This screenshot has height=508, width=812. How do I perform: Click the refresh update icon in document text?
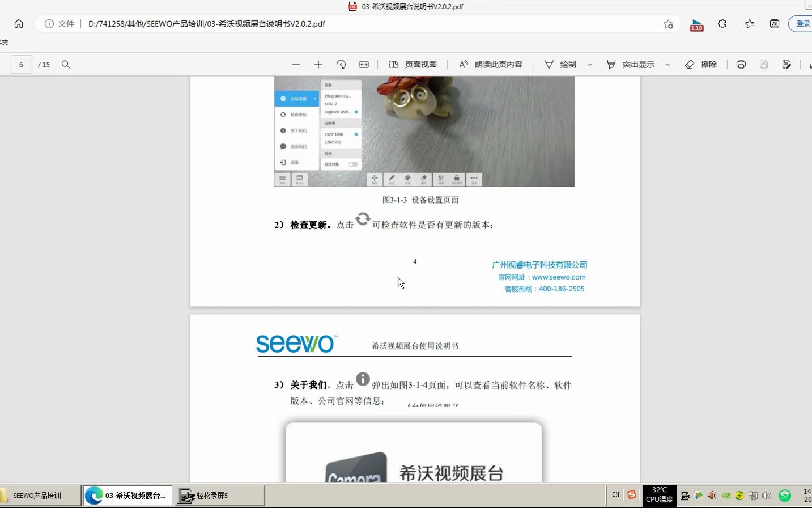363,218
